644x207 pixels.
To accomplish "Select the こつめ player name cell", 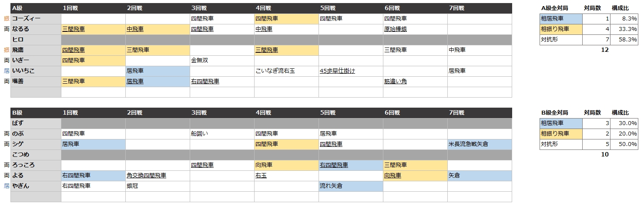I will 36,155.
